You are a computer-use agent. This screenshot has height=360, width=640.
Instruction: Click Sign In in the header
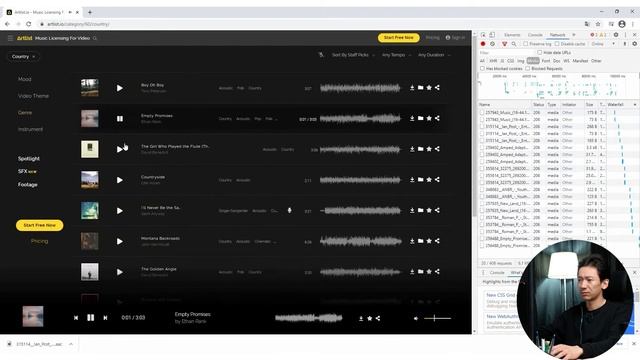tap(455, 38)
